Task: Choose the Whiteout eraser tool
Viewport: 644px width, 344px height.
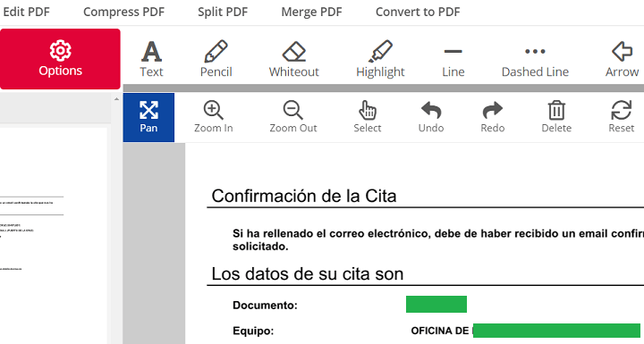Action: (294, 59)
